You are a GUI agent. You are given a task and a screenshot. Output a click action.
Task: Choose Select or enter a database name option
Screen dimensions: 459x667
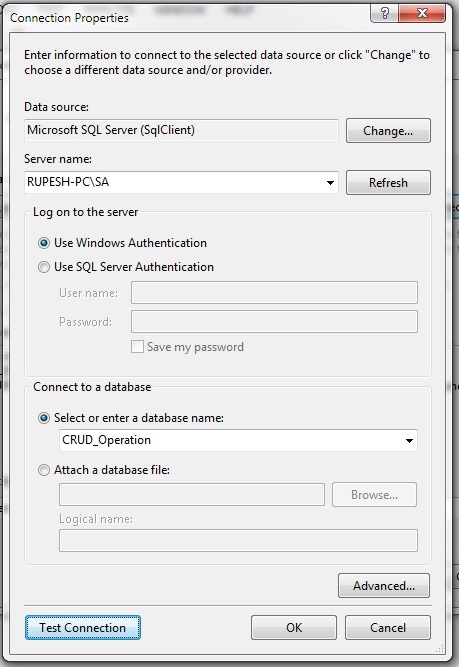click(x=43, y=418)
